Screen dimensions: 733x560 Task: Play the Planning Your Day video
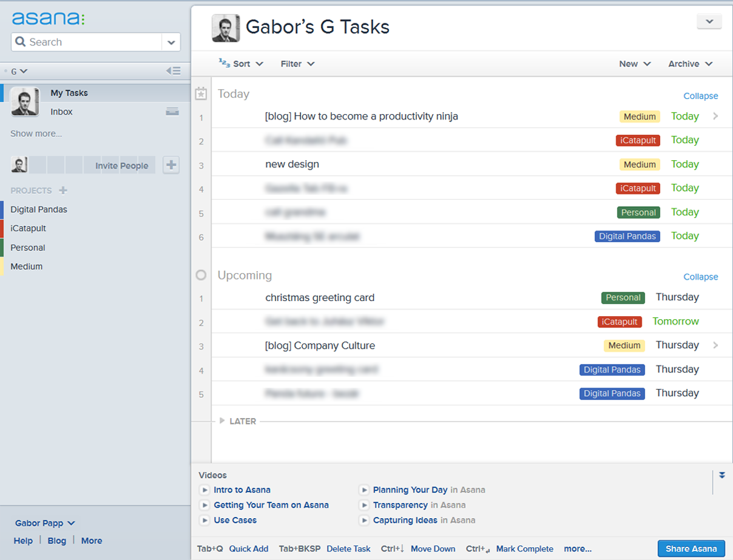[x=364, y=490]
